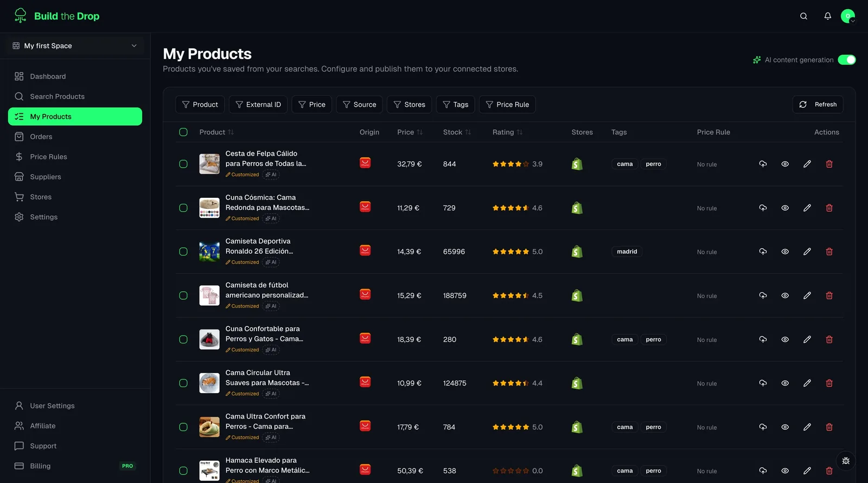This screenshot has width=868, height=483.
Task: Click the Camiseta Deportiva Ronaldo thumbnail
Action: [x=209, y=252]
